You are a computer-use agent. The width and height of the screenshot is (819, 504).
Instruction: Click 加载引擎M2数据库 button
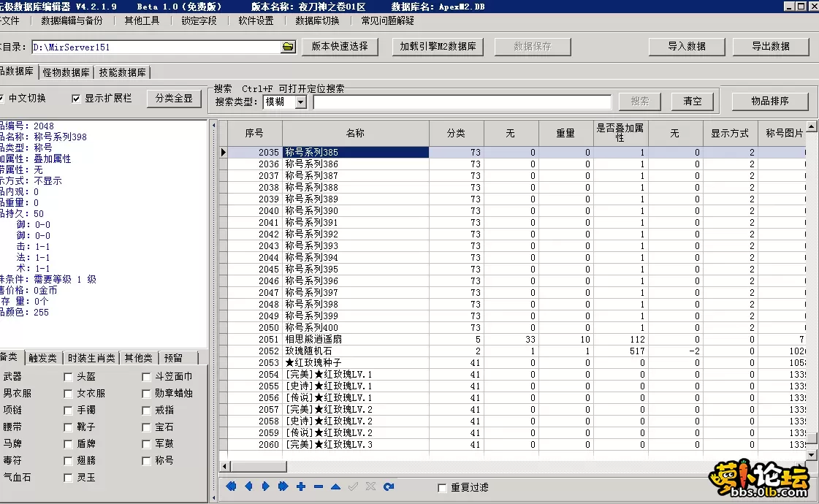(x=438, y=47)
